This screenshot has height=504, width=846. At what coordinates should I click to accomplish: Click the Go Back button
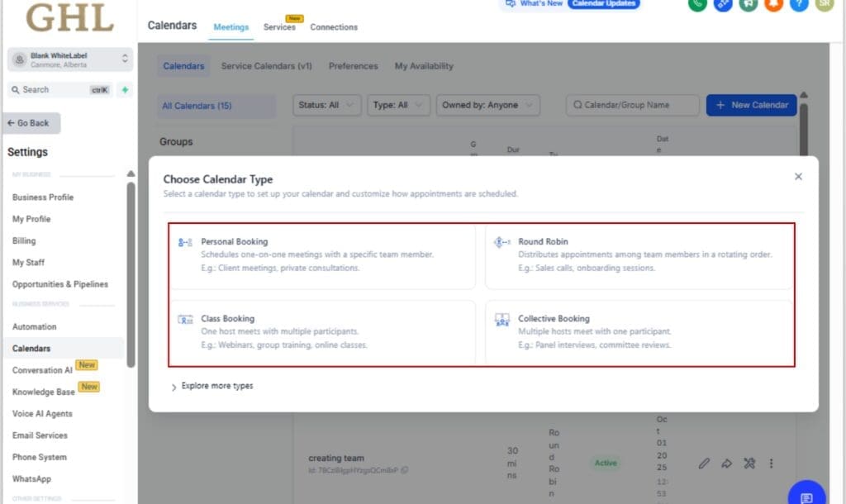[x=31, y=122]
